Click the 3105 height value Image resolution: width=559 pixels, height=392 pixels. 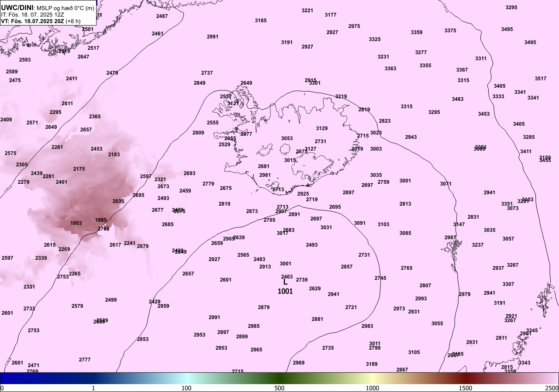[x=414, y=352]
